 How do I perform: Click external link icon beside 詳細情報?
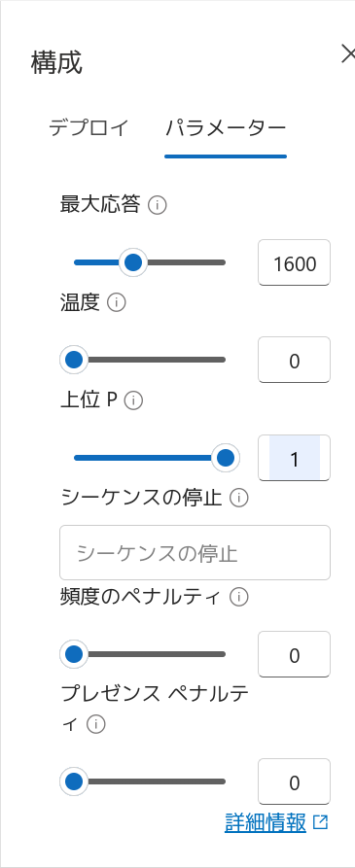pos(320,822)
